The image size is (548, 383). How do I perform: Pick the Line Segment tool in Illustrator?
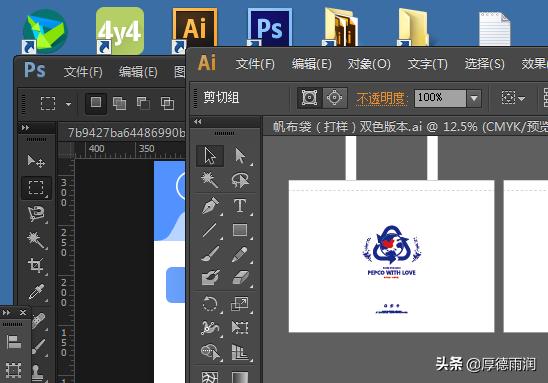(210, 230)
